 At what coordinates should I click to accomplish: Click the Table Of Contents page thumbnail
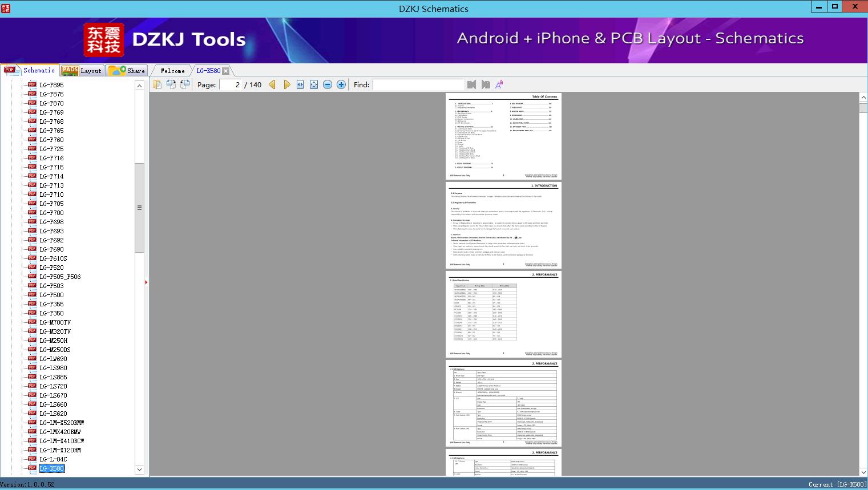(x=503, y=136)
